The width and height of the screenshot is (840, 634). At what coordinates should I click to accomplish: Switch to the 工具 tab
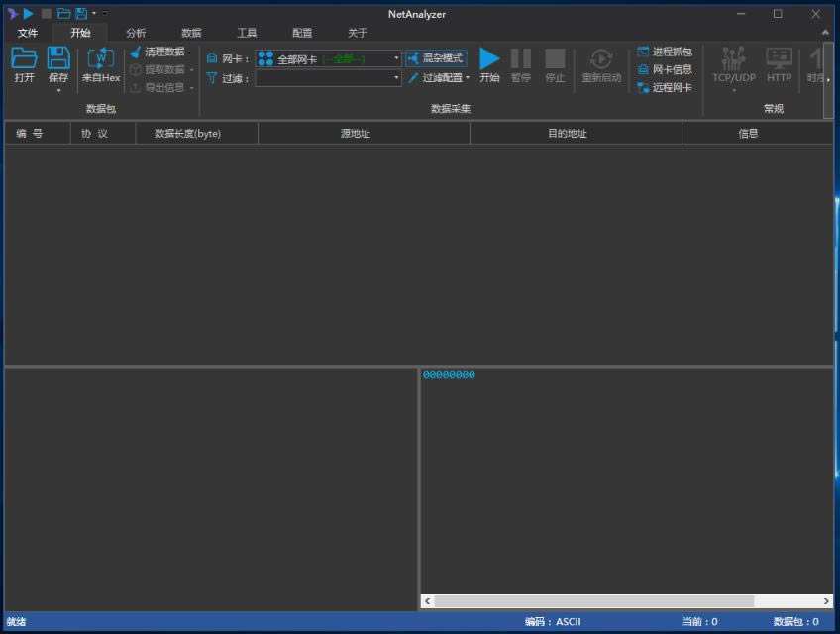[x=247, y=33]
